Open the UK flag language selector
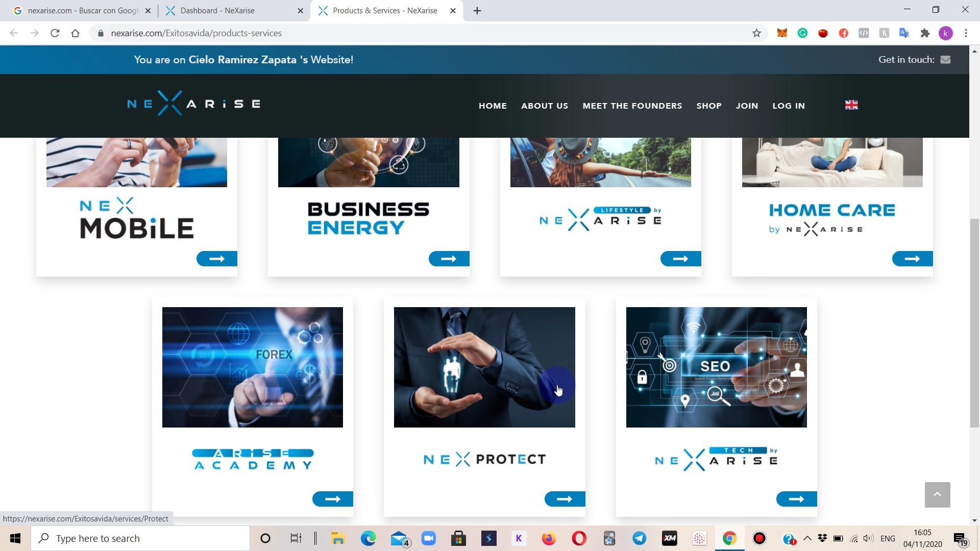 [851, 105]
